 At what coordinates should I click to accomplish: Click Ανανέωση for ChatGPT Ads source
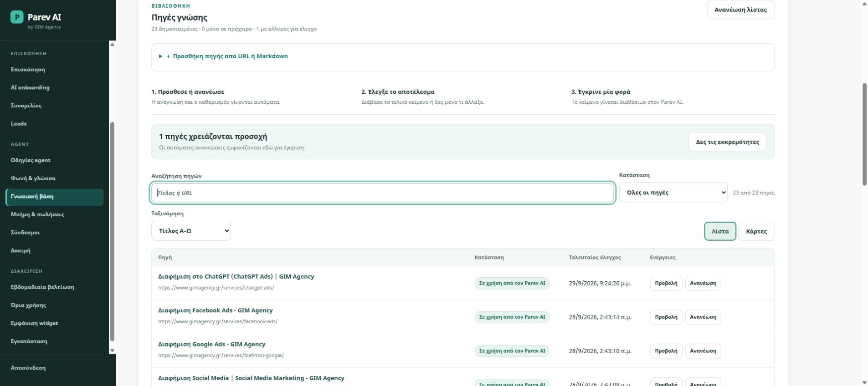[703, 283]
